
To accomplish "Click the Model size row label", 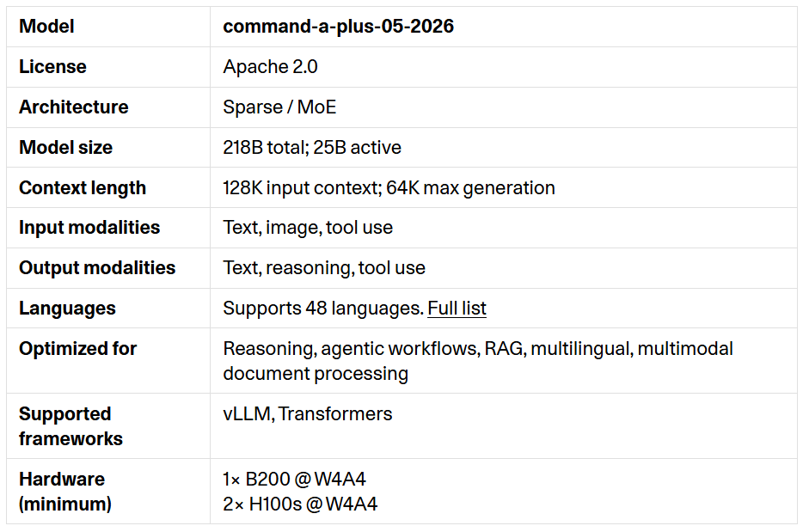I will click(65, 148).
